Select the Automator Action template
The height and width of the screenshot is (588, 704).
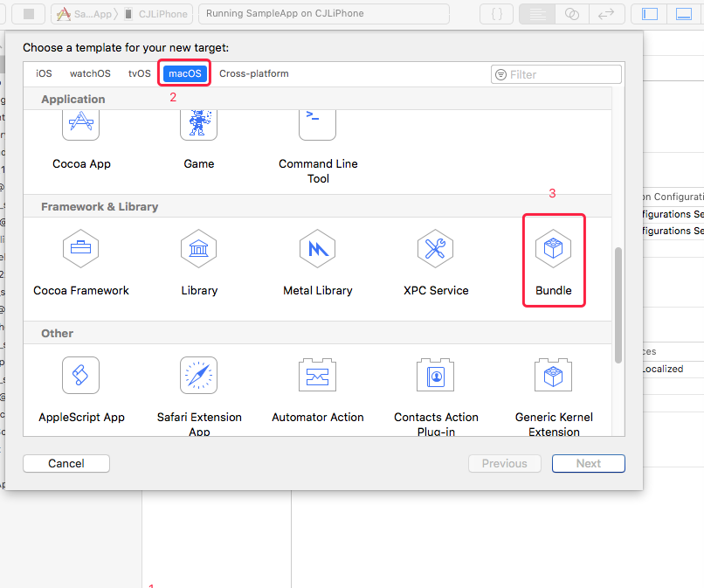pos(317,390)
